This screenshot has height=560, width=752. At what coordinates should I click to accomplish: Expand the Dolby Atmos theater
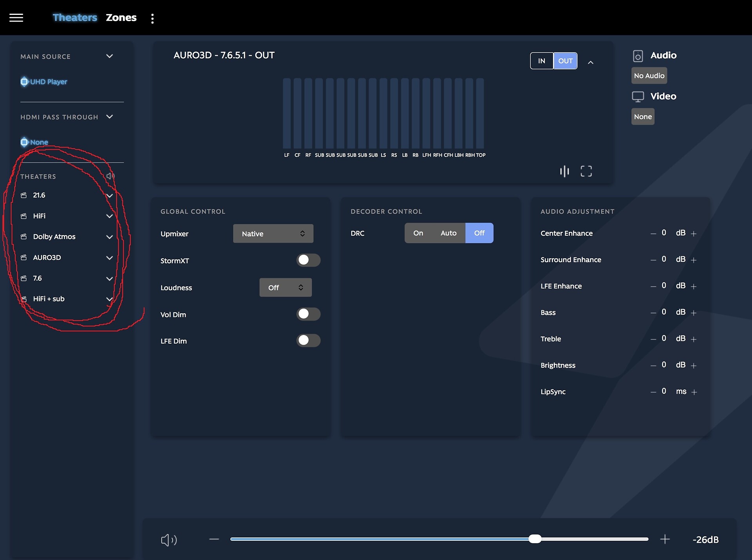pyautogui.click(x=110, y=237)
